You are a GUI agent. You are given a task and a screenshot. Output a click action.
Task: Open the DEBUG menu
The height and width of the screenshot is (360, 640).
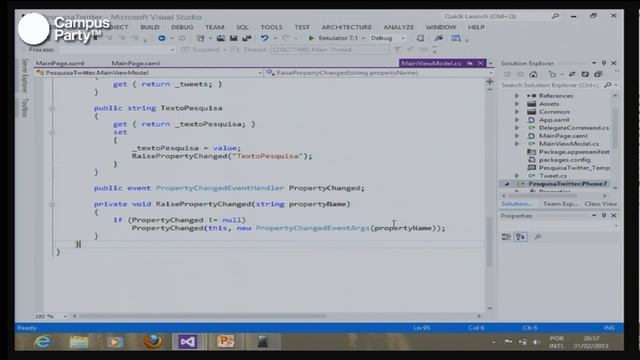pos(182,27)
